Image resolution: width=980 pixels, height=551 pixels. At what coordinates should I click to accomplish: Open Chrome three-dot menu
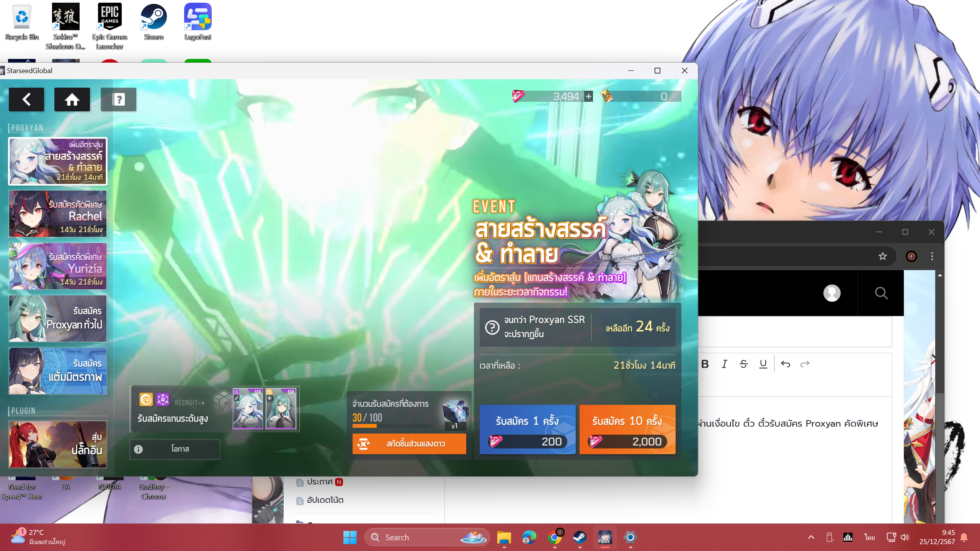[x=932, y=256]
